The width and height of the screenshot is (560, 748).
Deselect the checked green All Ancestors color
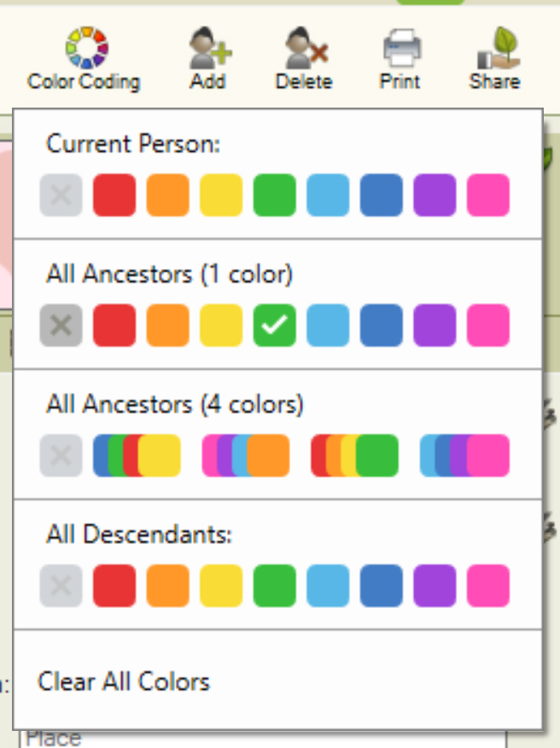pyautogui.click(x=274, y=325)
